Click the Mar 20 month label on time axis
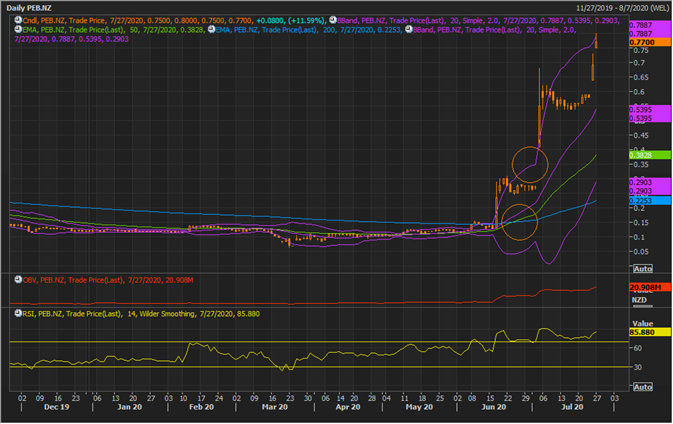 click(275, 407)
